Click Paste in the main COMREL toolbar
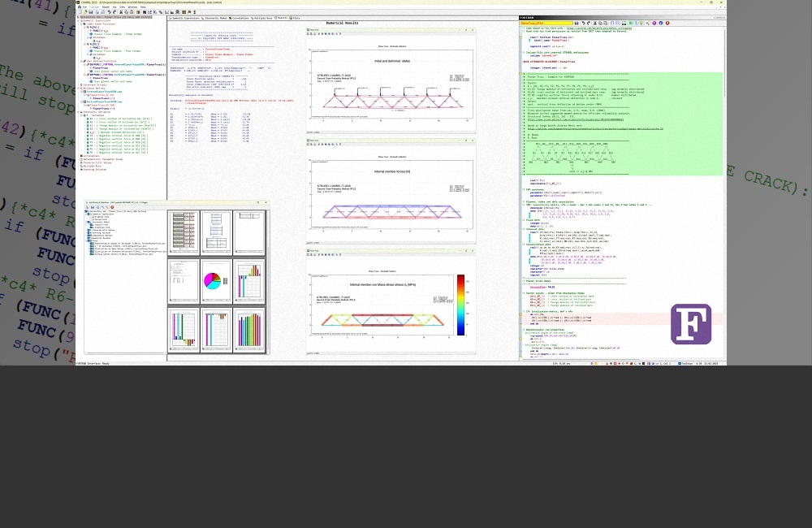Image resolution: width=812 pixels, height=528 pixels. tap(130, 12)
